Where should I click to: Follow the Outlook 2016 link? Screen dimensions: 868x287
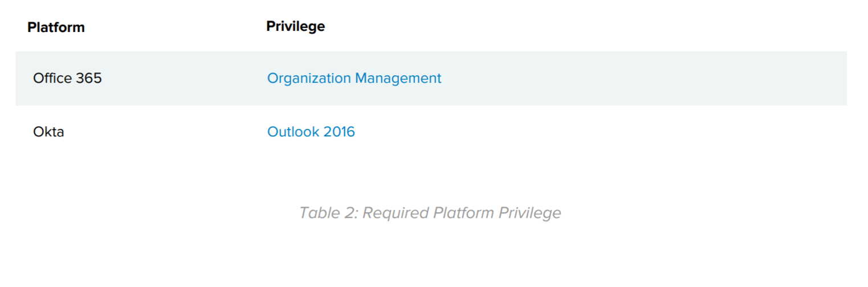[311, 132]
